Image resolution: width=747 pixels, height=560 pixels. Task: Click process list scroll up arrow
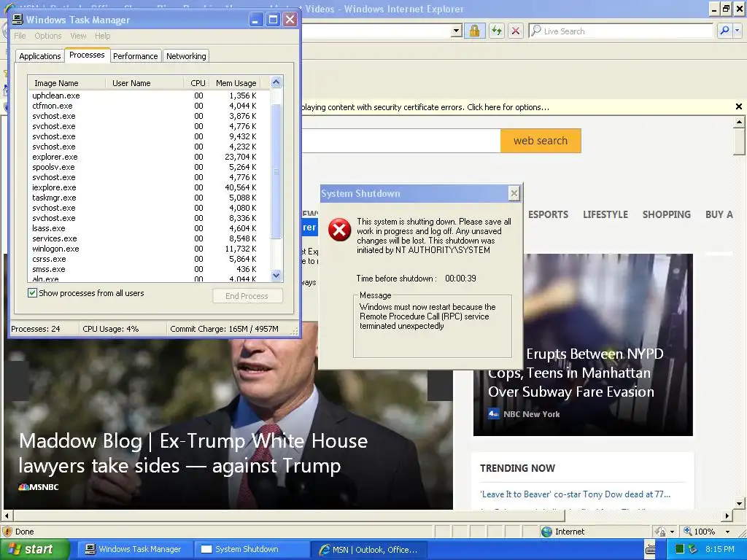pos(276,82)
